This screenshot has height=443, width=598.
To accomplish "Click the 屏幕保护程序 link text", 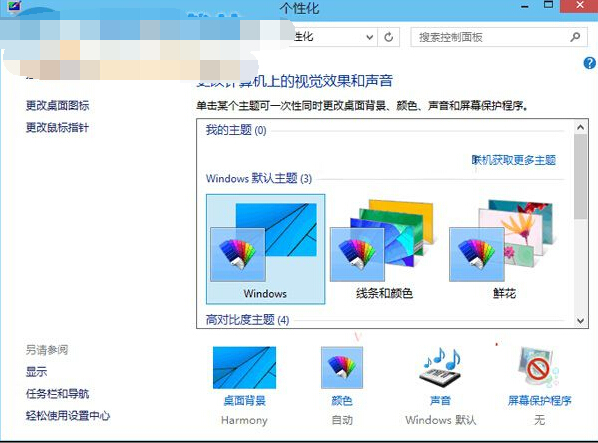I will [x=539, y=401].
